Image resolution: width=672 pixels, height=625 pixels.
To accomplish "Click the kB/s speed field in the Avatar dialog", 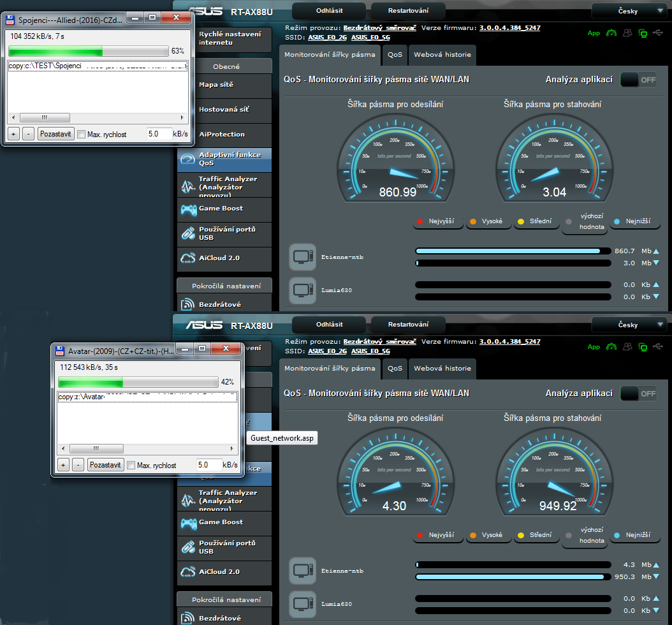I will [x=208, y=465].
